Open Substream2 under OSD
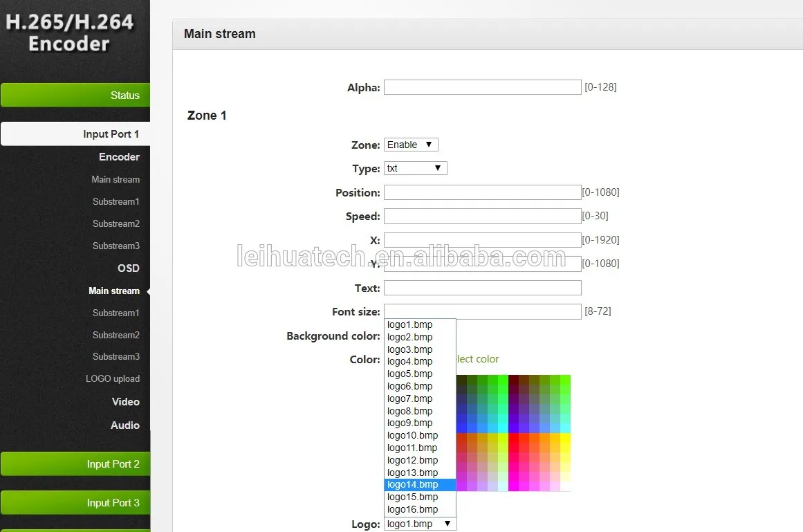803x532 pixels. [116, 335]
